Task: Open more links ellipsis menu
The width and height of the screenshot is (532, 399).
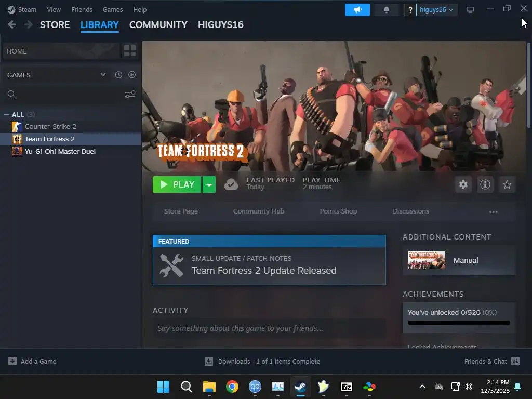Action: (494, 212)
